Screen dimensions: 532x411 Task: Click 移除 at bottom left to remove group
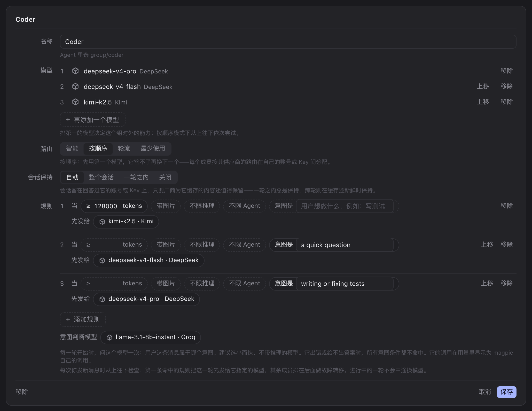coord(22,392)
